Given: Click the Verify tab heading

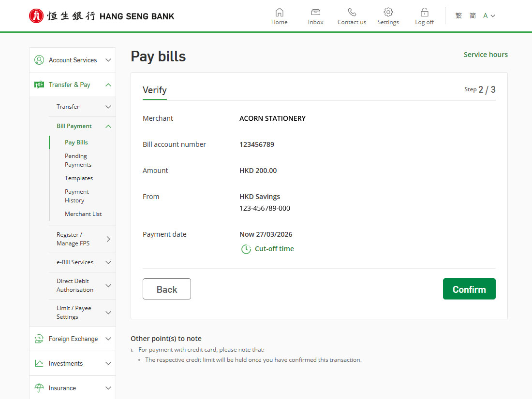Looking at the screenshot, I should pos(155,90).
